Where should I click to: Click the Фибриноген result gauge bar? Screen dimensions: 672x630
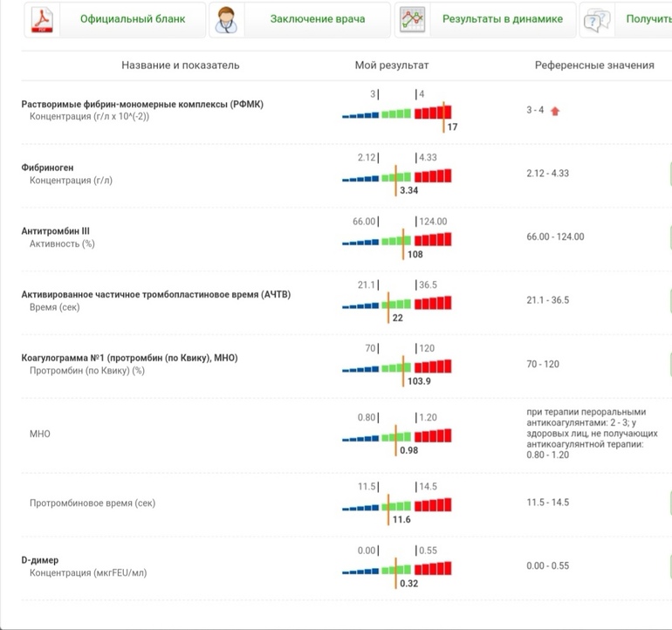tap(397, 175)
